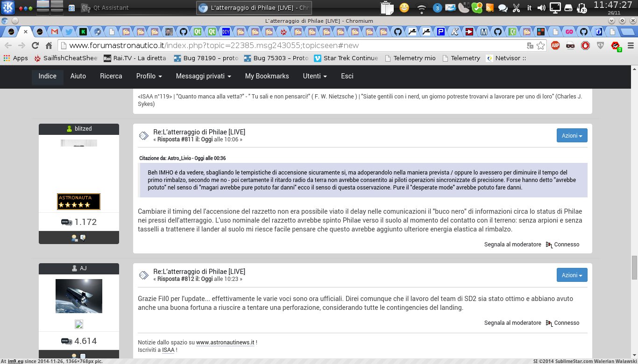Click Segnala al moderatore on AJ's post

point(512,322)
